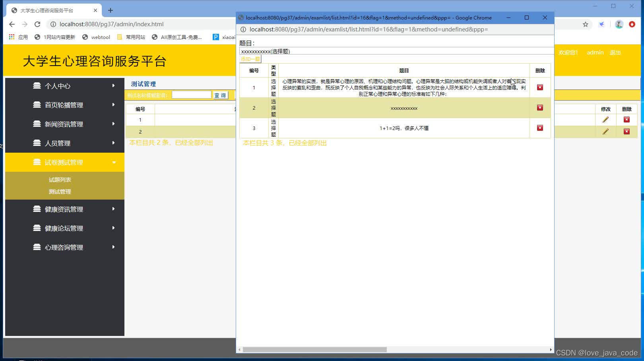
Task: Delete question 1 about 心理异常
Action: coord(540,87)
